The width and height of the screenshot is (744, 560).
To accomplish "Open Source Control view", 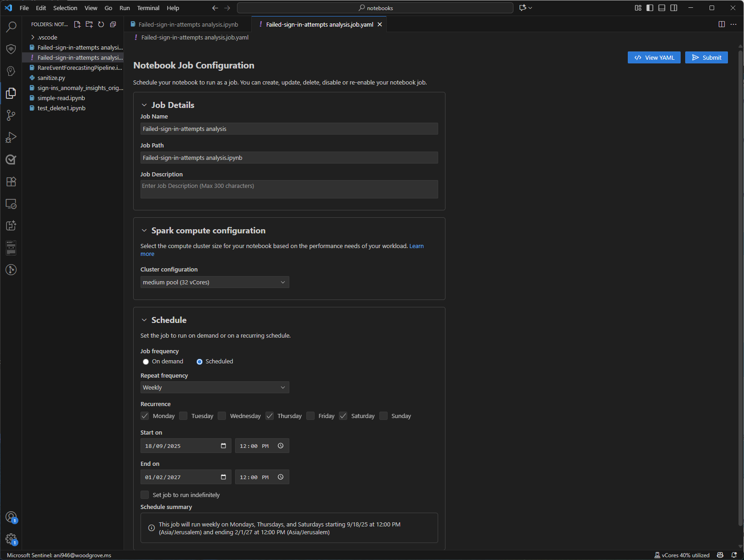I will [11, 115].
